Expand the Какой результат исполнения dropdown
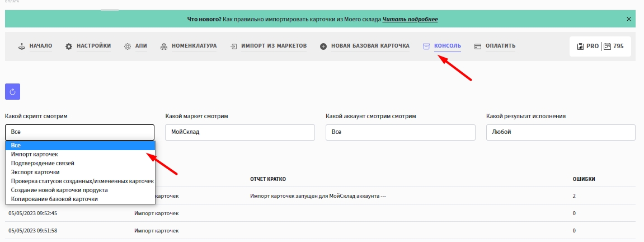This screenshot has height=242, width=644. [561, 132]
